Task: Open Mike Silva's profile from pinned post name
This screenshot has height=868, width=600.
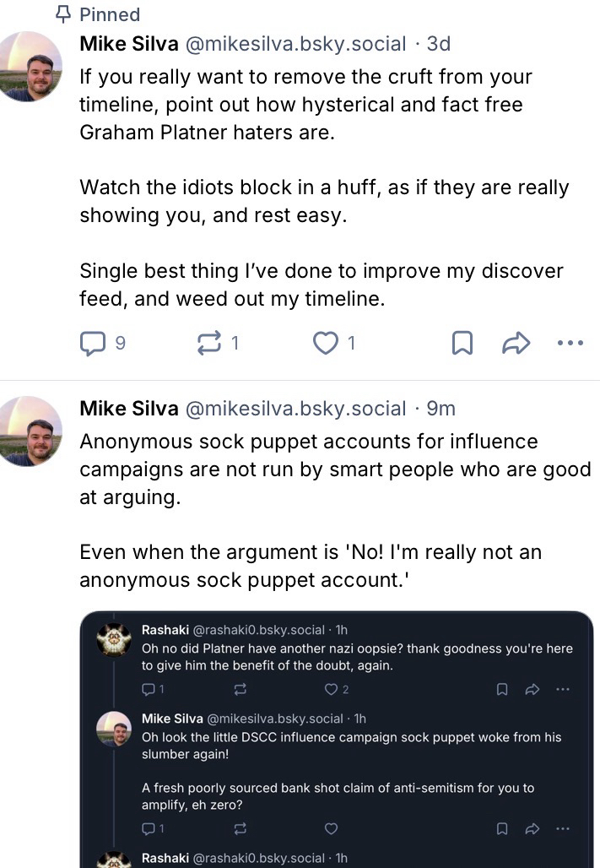Action: point(128,43)
